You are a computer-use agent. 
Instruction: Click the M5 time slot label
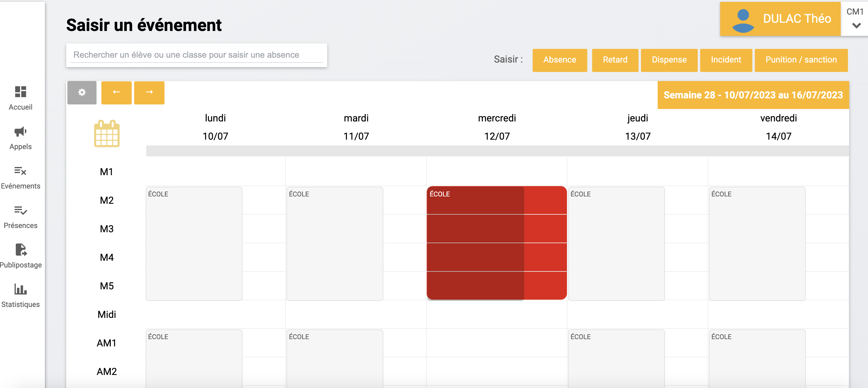click(107, 286)
